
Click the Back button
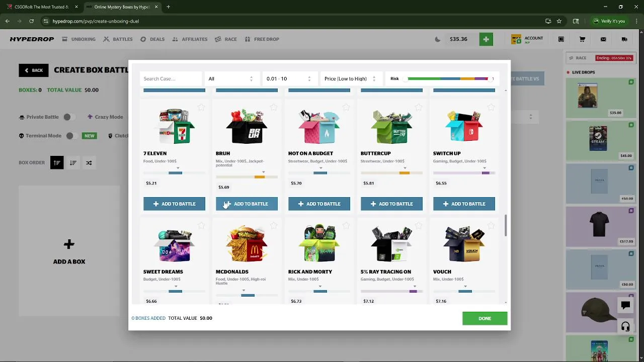34,70
